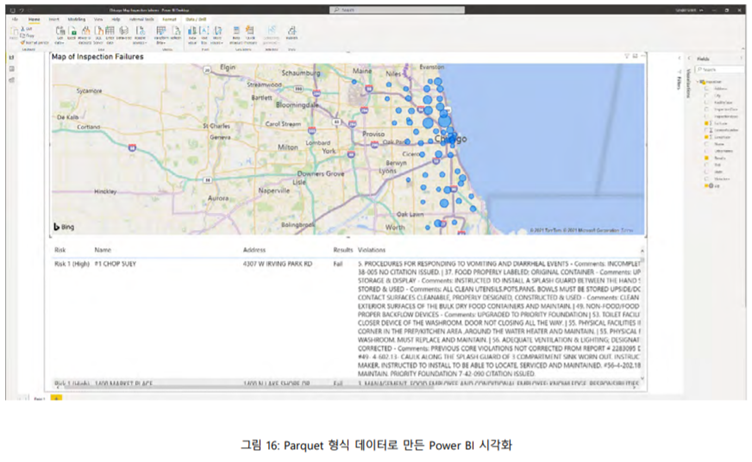Click the Save icon in title bar
Viewport: 752px width, 462px height.
(12, 10)
